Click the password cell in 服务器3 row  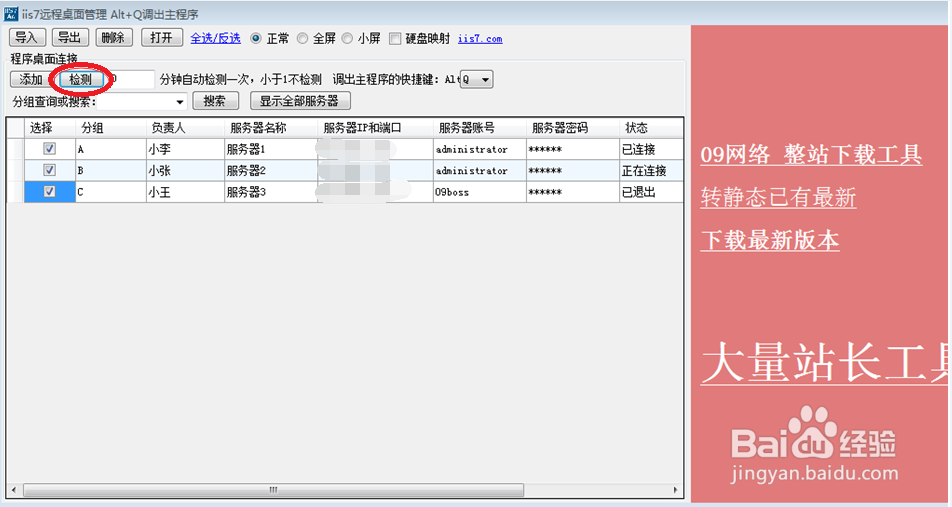573,192
